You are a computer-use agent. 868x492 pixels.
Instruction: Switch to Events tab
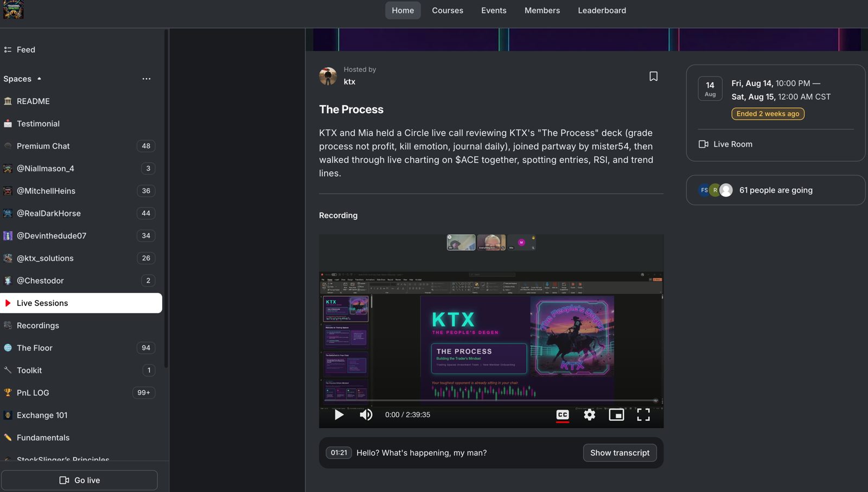coord(494,10)
